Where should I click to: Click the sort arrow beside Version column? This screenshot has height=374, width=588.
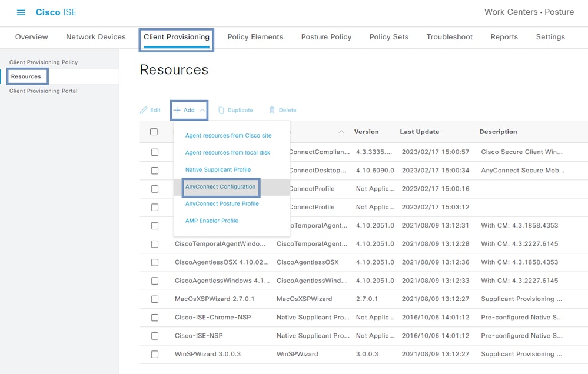341,132
